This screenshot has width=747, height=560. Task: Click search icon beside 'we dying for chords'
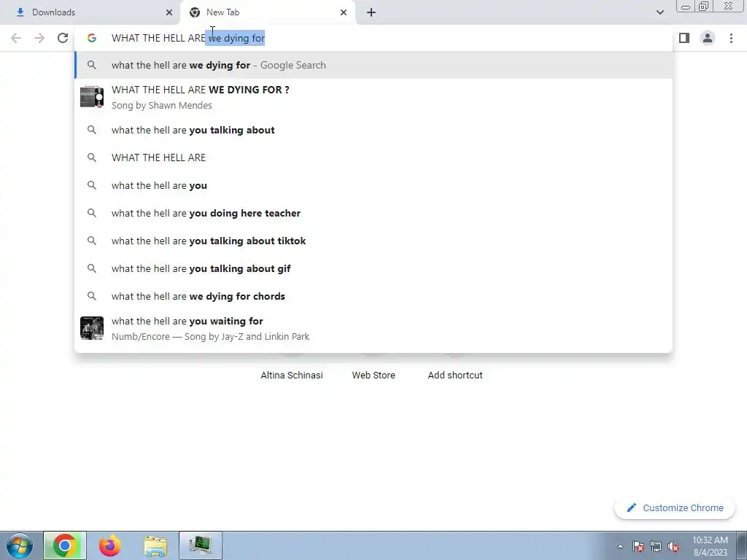point(92,296)
